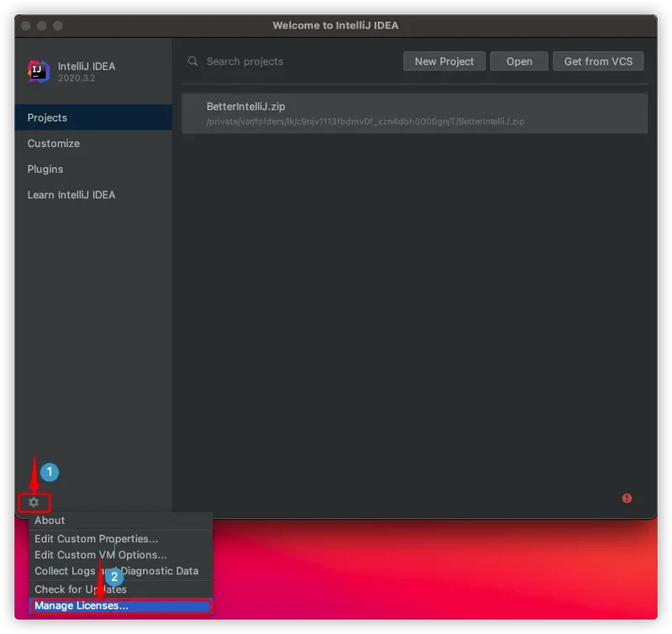Choose About from the gear menu
Image resolution: width=672 pixels, height=634 pixels.
pyautogui.click(x=121, y=520)
